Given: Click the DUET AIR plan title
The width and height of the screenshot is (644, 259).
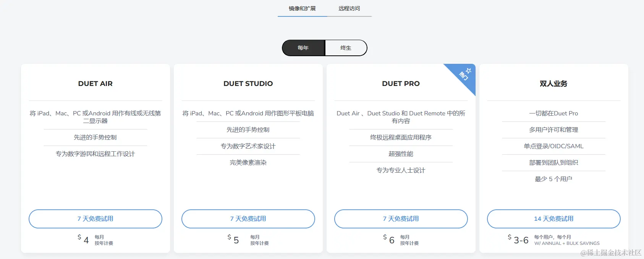Looking at the screenshot, I should coord(95,84).
